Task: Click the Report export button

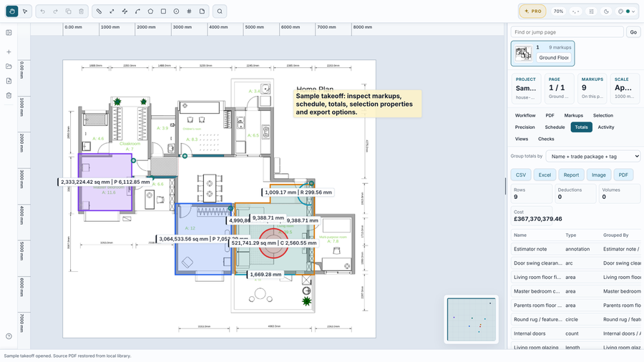Action: pyautogui.click(x=571, y=175)
